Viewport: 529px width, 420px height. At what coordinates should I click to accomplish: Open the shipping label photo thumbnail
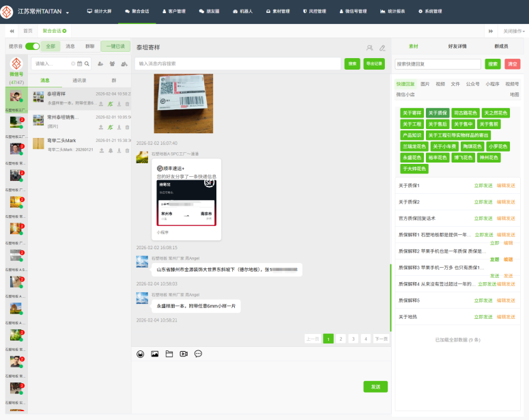click(x=184, y=103)
